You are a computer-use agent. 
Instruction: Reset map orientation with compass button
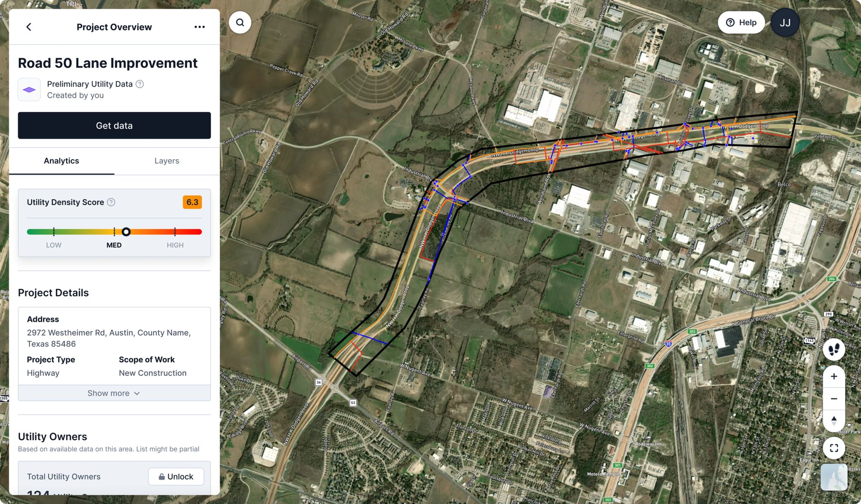coord(834,420)
